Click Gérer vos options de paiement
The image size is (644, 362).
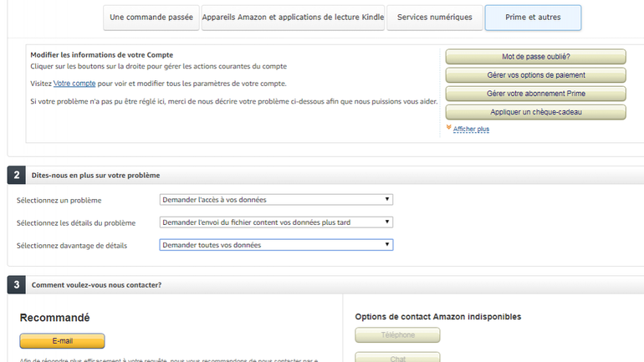(535, 75)
